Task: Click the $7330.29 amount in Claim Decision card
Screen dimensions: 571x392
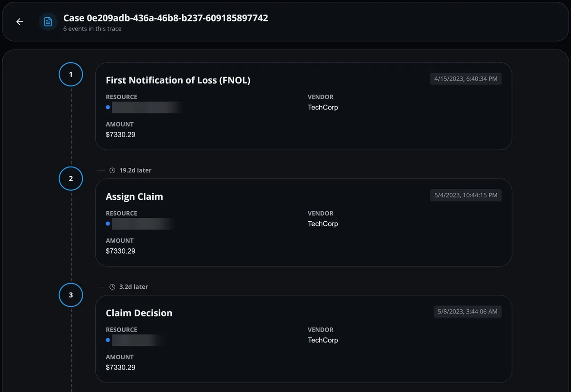Action: (x=121, y=367)
